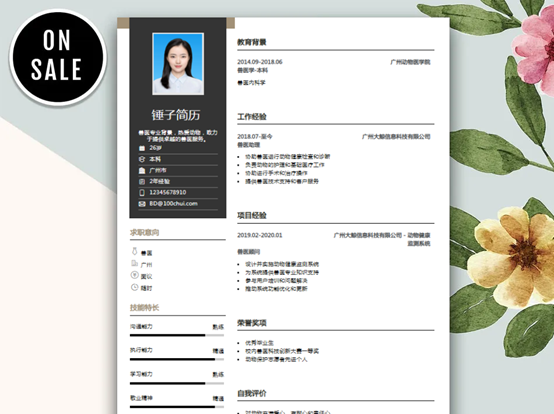The height and width of the screenshot is (414, 554).
Task: Click the location icon beside 广州 in 求职意向
Action: tap(134, 263)
